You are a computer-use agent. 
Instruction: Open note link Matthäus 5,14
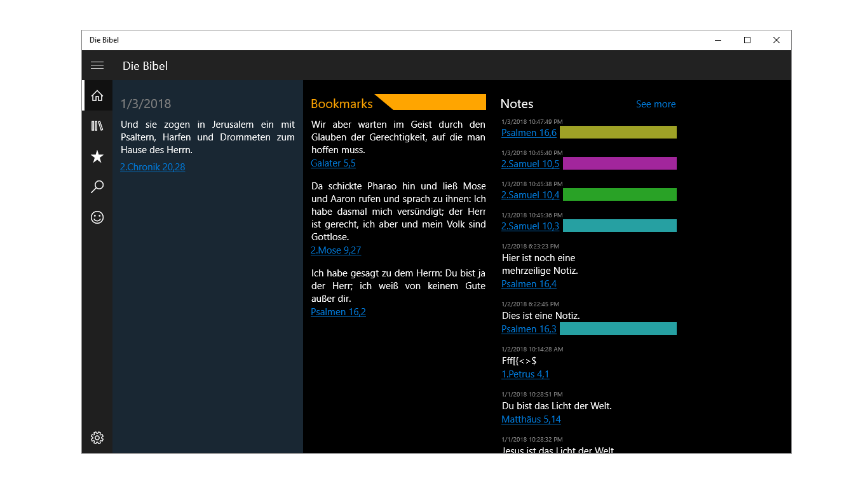point(531,419)
